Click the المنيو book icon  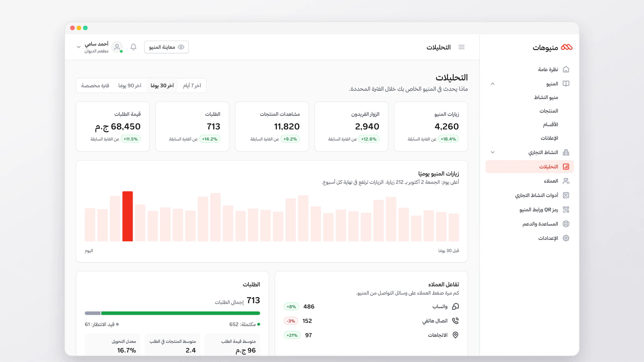[x=566, y=84]
